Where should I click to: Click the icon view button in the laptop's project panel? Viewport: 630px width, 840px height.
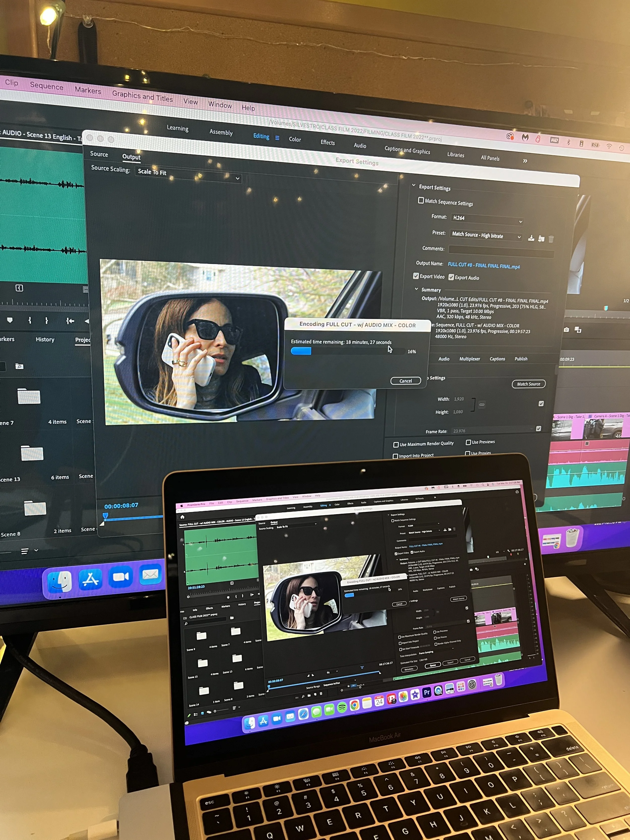coord(202,713)
